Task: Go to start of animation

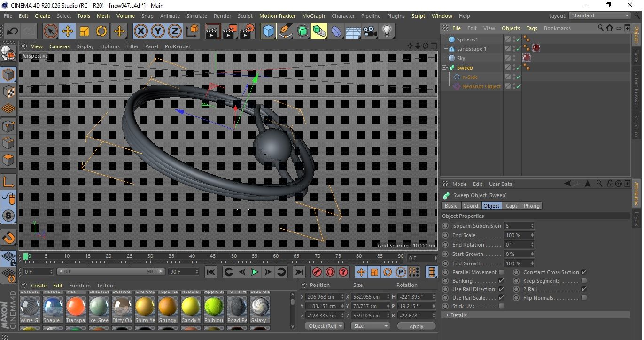Action: pos(211,272)
